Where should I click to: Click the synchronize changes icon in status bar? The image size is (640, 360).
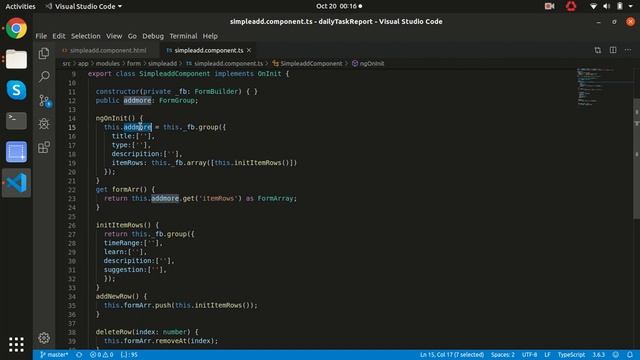click(x=79, y=355)
